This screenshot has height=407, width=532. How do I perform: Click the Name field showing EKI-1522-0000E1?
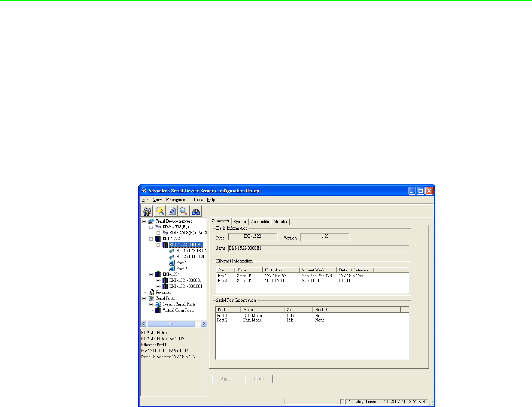click(318, 249)
